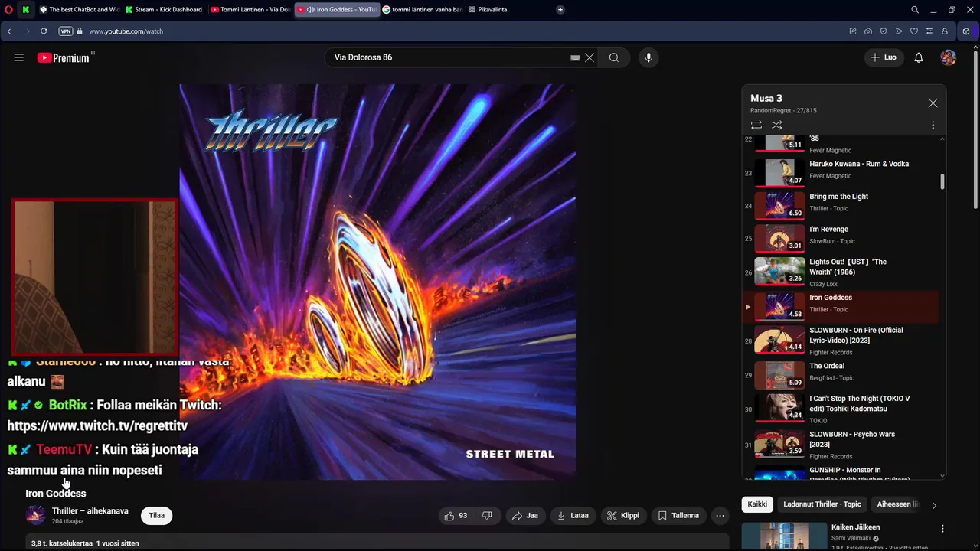980x551 pixels.
Task: Switch to The best ChatBot tab
Action: pyautogui.click(x=80, y=10)
